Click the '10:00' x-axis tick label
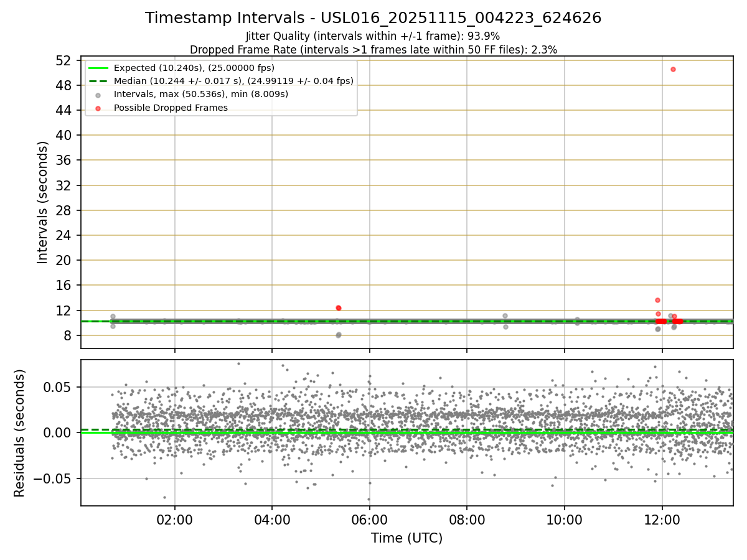The width and height of the screenshot is (747, 560). point(565,519)
